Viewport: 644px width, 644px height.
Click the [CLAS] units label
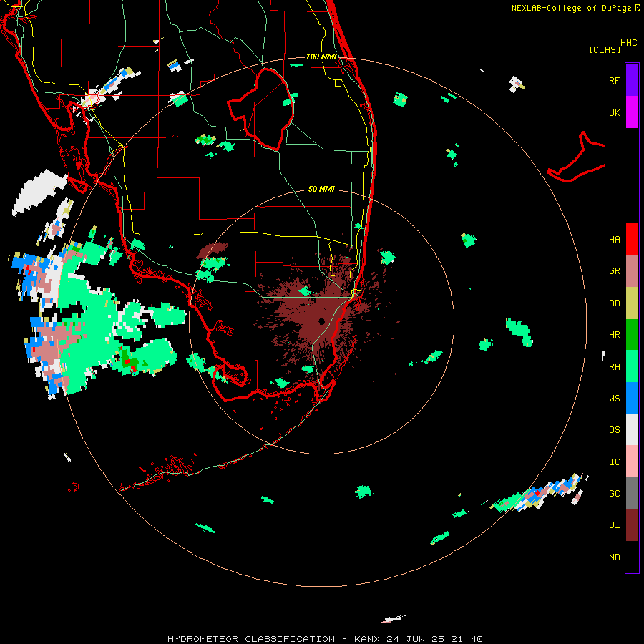click(x=605, y=50)
